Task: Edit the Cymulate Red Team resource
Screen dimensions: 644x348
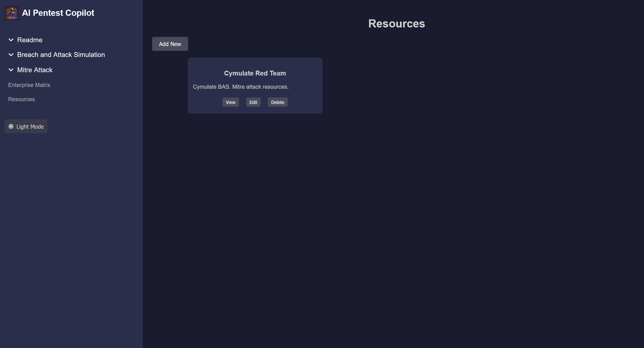Action: [253, 102]
